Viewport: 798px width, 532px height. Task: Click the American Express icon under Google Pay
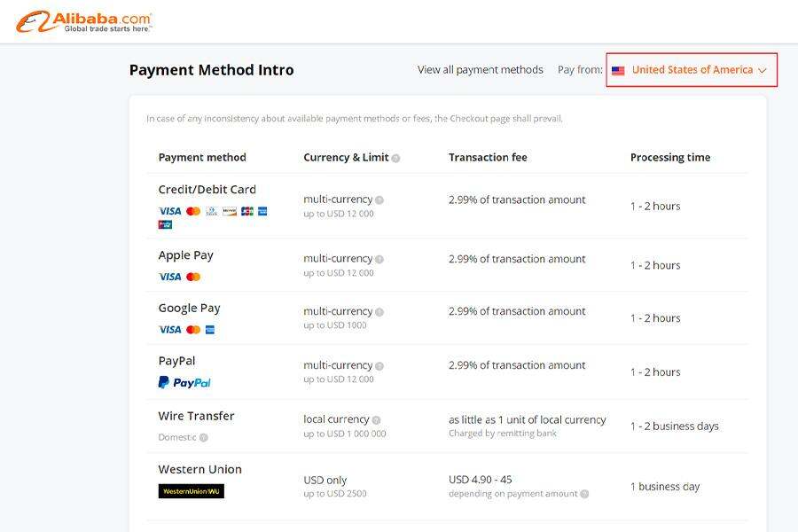click(x=210, y=330)
